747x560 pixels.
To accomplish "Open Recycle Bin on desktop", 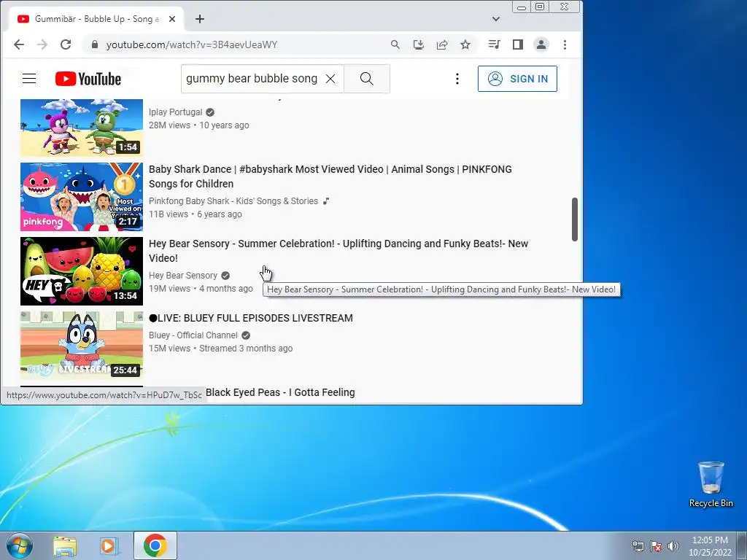I will click(x=711, y=484).
